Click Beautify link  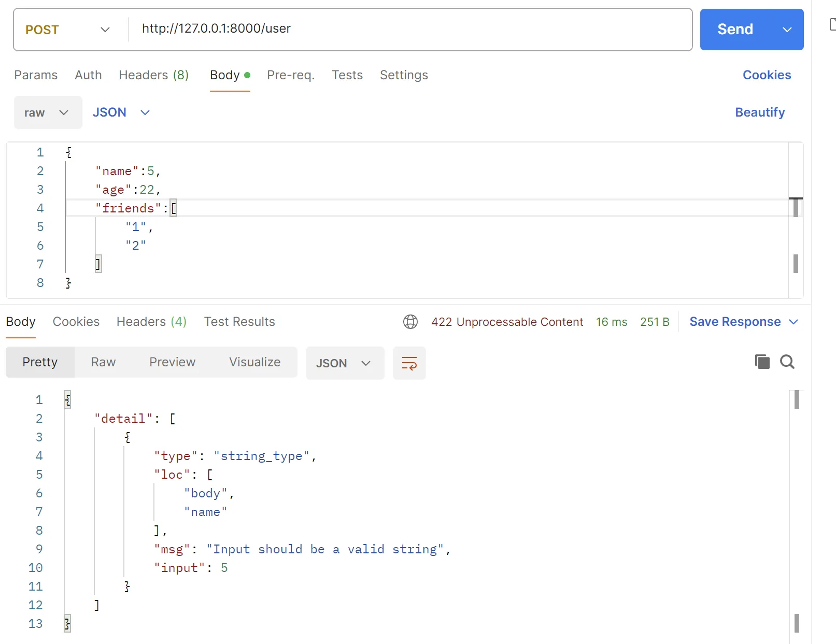coord(760,112)
